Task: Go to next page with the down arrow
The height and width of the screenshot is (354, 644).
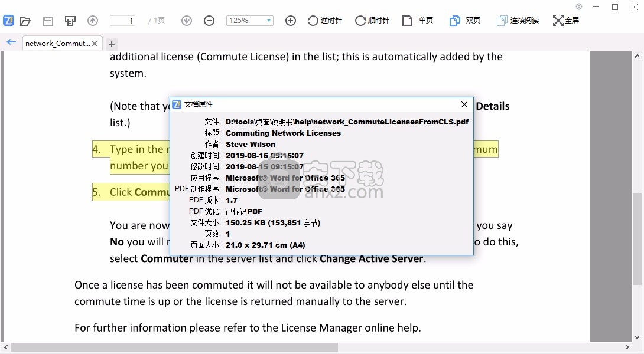Action: pyautogui.click(x=187, y=21)
